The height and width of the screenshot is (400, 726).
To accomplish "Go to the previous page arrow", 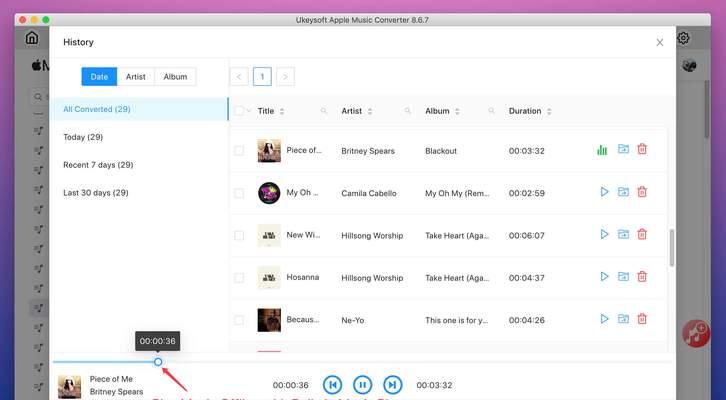I will click(x=239, y=77).
